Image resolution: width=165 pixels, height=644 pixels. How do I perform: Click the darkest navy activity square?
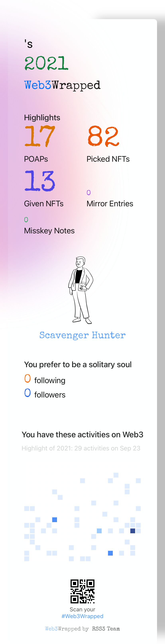pyautogui.click(x=133, y=531)
